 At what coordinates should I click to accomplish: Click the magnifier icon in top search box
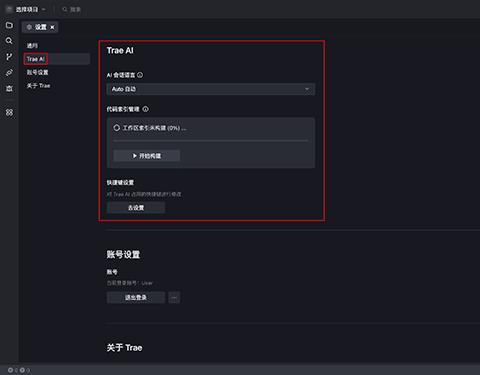point(65,9)
